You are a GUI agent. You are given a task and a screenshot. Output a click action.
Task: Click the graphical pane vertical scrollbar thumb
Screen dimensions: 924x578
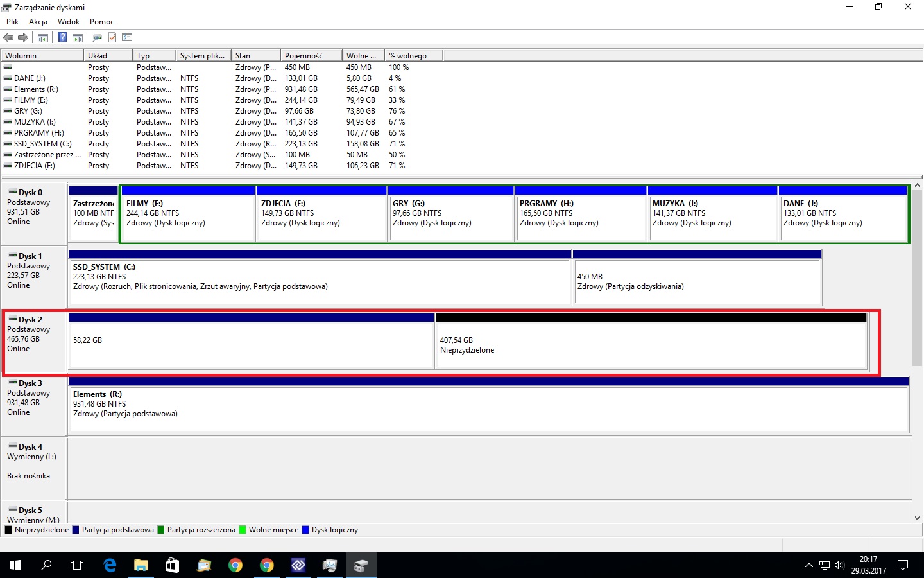click(x=917, y=277)
